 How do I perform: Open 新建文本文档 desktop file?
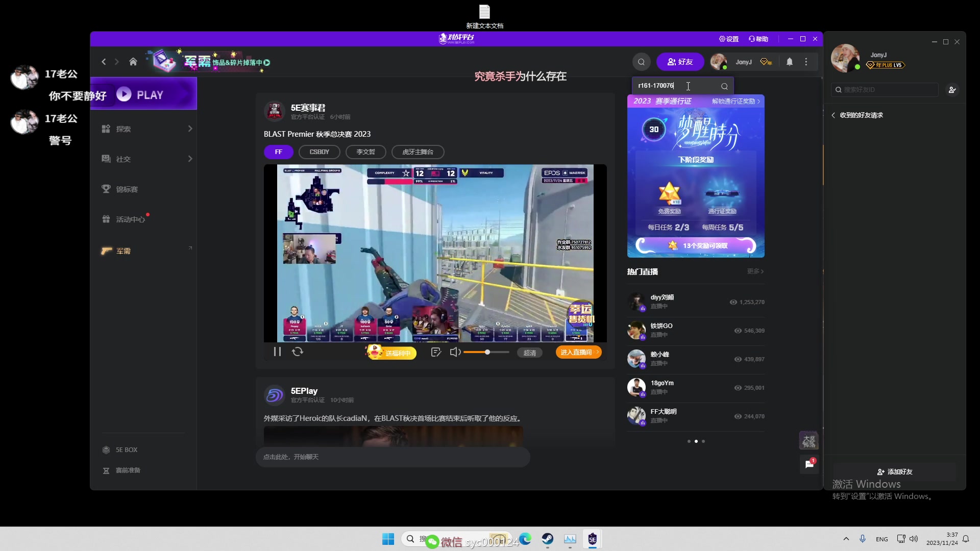coord(484,16)
